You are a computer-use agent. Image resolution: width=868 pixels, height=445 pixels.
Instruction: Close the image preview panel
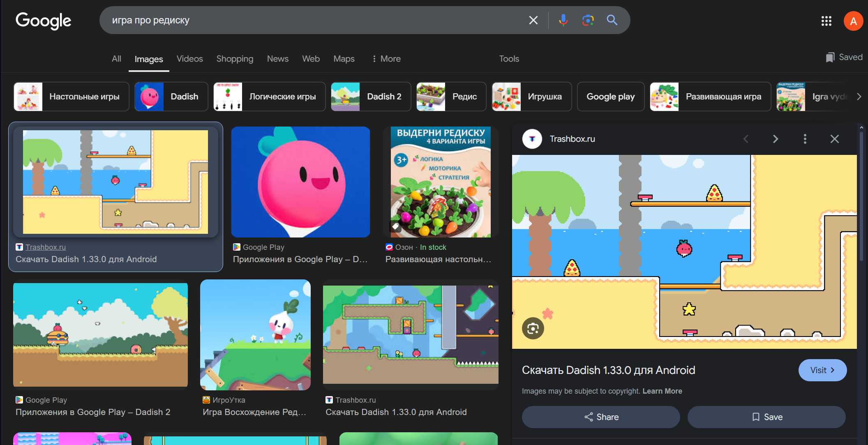click(x=835, y=139)
